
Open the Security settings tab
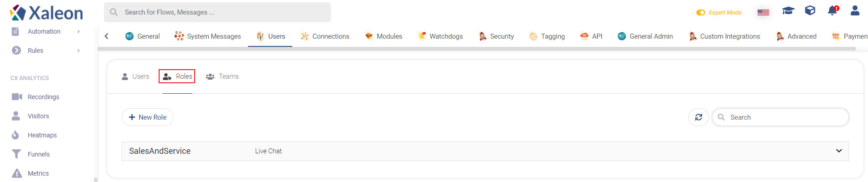click(496, 36)
